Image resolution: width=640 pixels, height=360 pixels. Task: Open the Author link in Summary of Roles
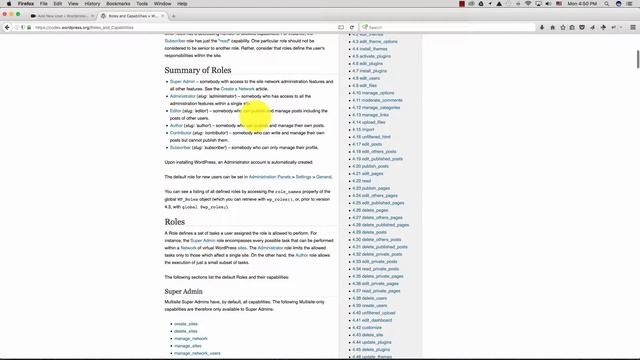point(176,126)
